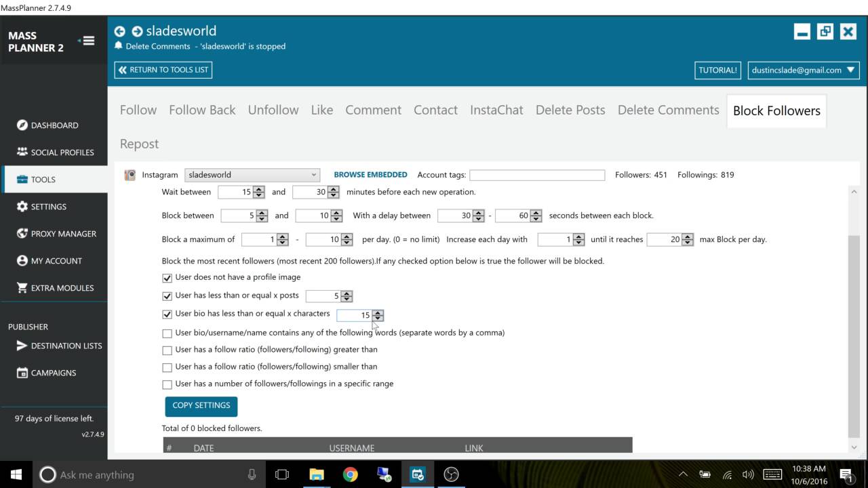This screenshot has height=488, width=868.
Task: Open Settings in the sidebar
Action: coord(41,207)
